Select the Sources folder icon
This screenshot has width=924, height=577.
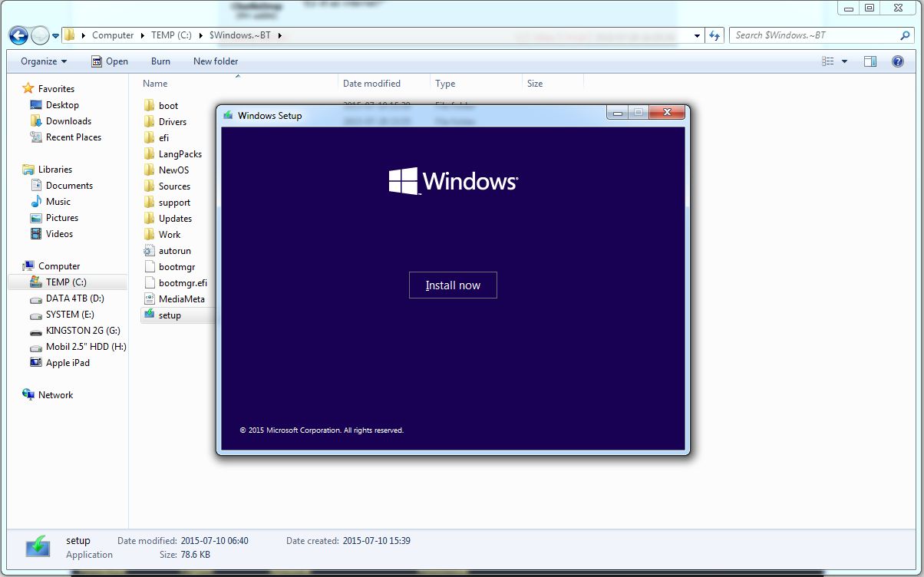150,186
